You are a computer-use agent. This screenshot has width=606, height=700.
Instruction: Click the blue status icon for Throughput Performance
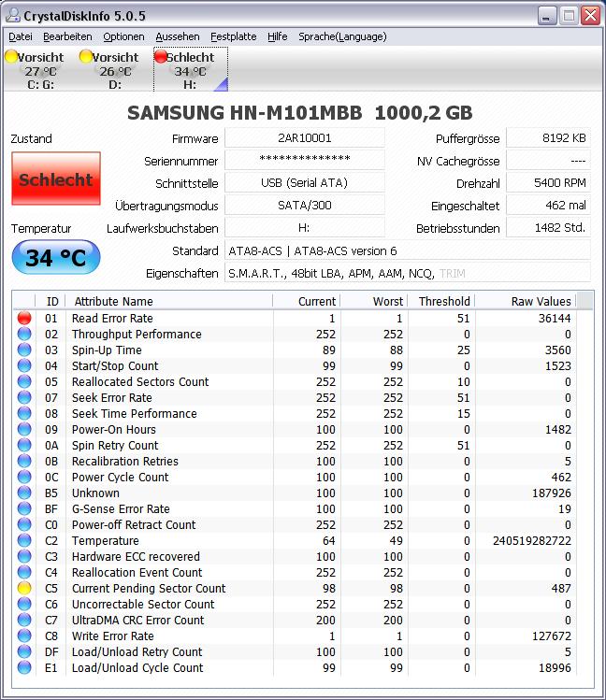pyautogui.click(x=24, y=334)
